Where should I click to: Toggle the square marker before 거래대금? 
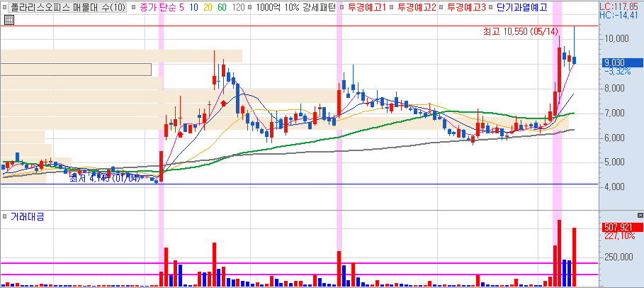pyautogui.click(x=4, y=216)
